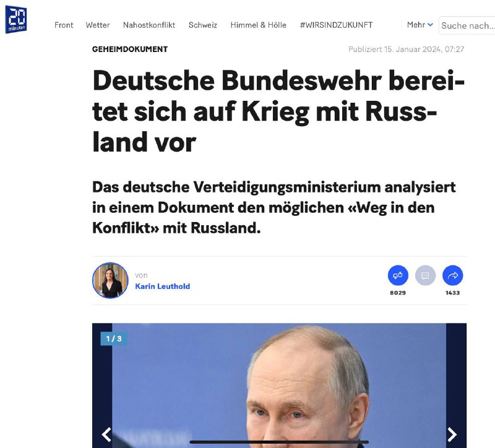
Task: Expand the Mehr dropdown menu
Action: pyautogui.click(x=420, y=25)
